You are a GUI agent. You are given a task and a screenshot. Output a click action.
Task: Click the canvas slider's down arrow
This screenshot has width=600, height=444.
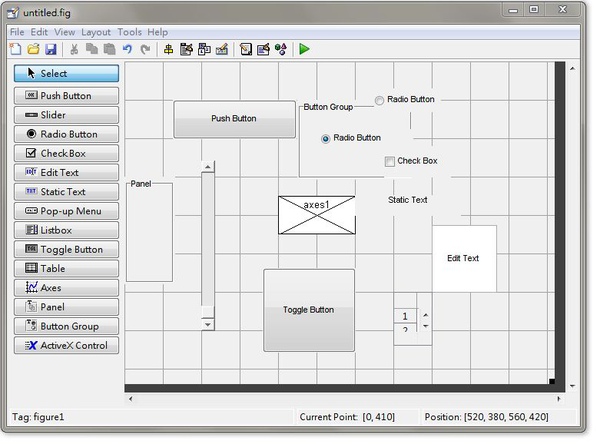208,325
